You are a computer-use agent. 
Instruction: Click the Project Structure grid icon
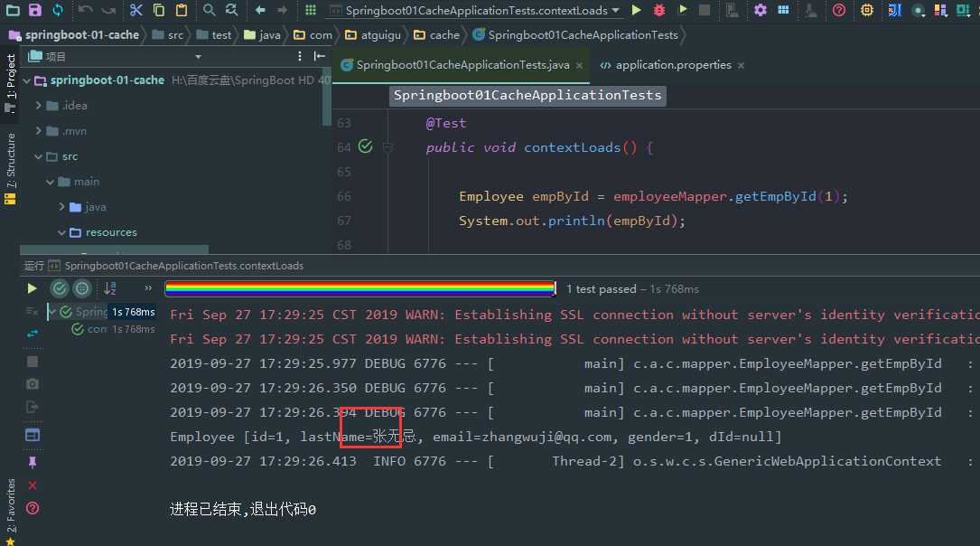(x=783, y=10)
